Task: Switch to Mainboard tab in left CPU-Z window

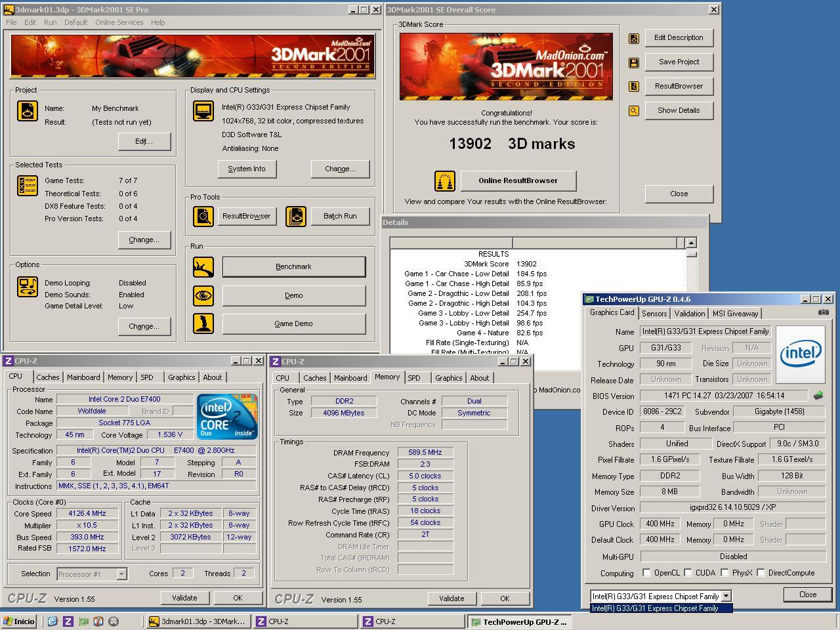Action: pyautogui.click(x=83, y=377)
